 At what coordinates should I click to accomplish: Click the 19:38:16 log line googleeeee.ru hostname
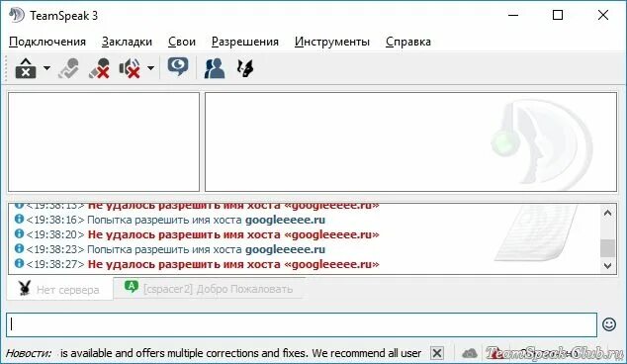pos(285,220)
